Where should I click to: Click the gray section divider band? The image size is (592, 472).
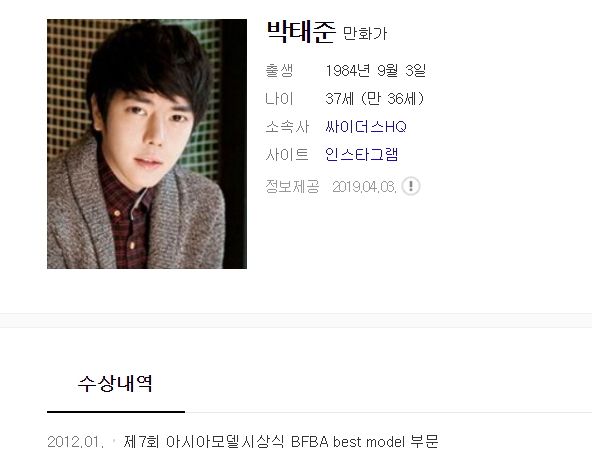[x=296, y=321]
